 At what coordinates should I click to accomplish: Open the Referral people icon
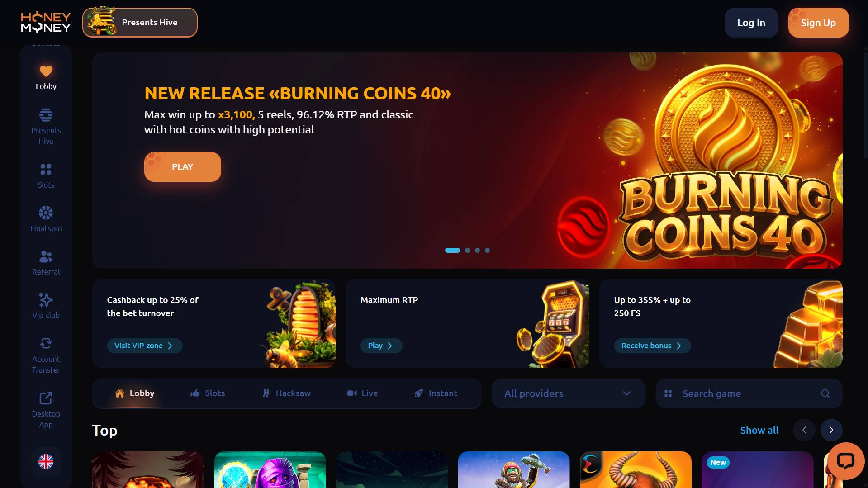(x=46, y=257)
